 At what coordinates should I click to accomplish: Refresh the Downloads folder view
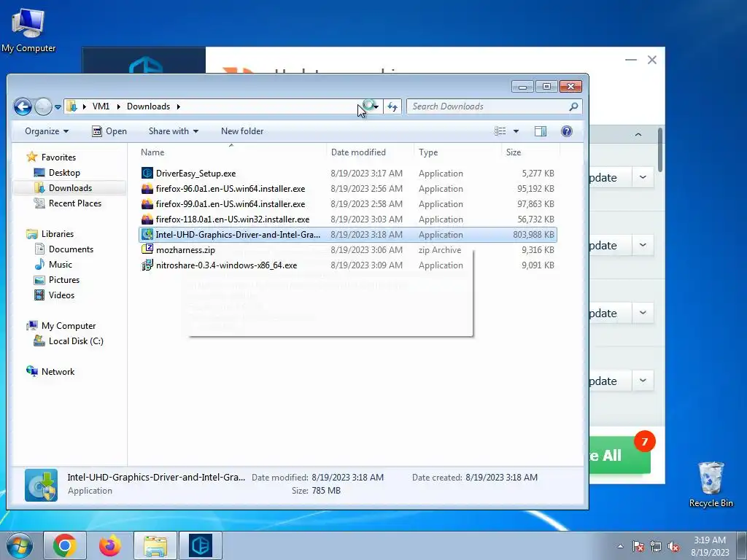(392, 106)
